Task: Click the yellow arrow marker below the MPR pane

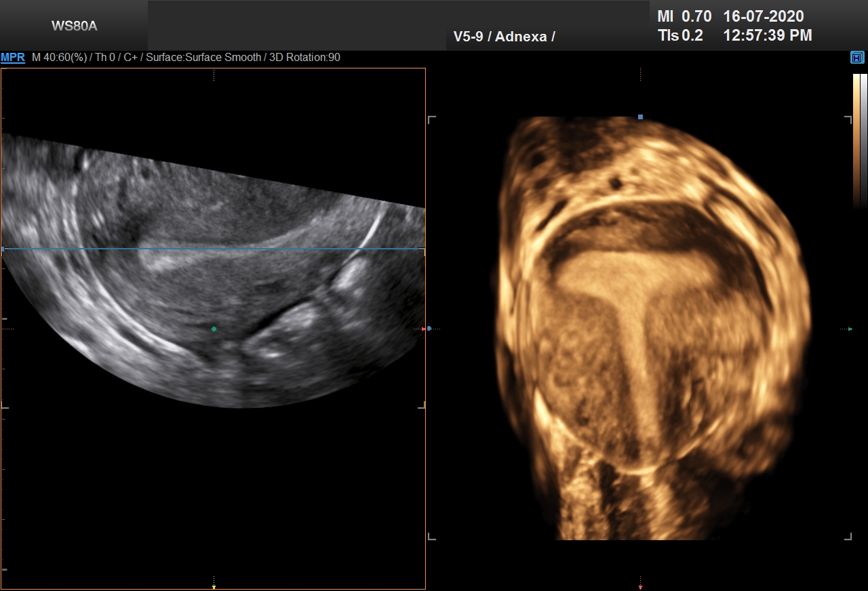Action: [x=214, y=587]
